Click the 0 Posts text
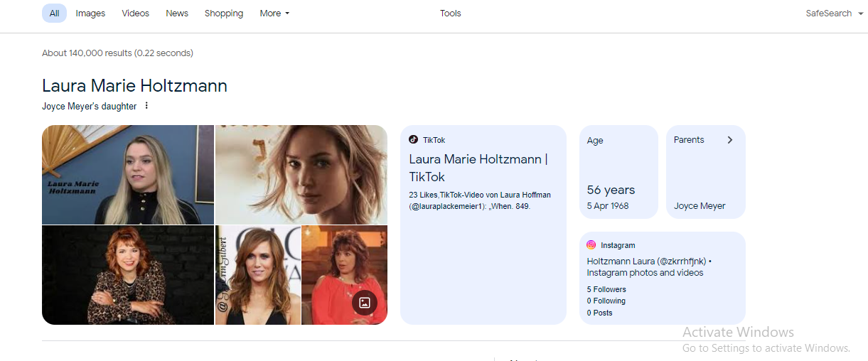The width and height of the screenshot is (868, 361). point(599,313)
